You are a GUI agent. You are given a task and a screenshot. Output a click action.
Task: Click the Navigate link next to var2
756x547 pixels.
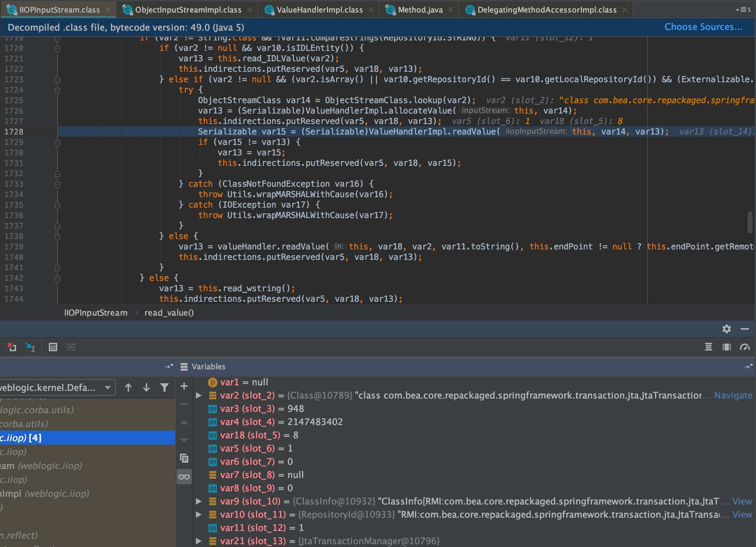[733, 395]
